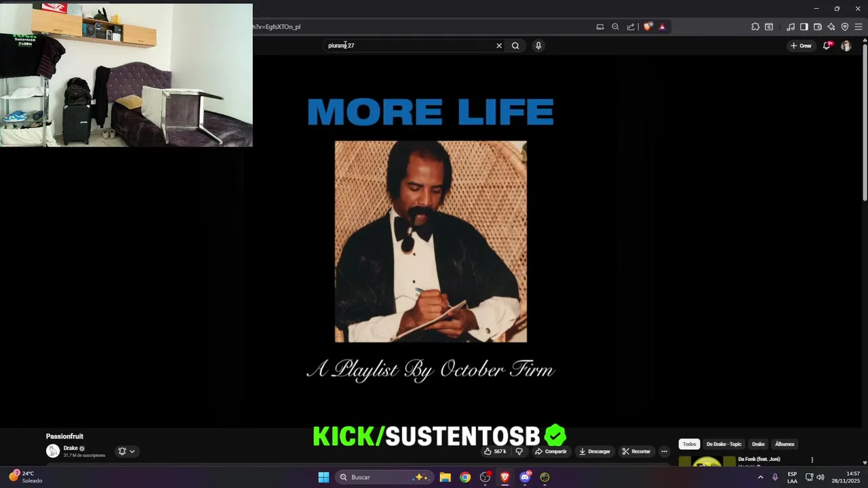Select the 'De Drake - Topic' chip

click(x=724, y=444)
